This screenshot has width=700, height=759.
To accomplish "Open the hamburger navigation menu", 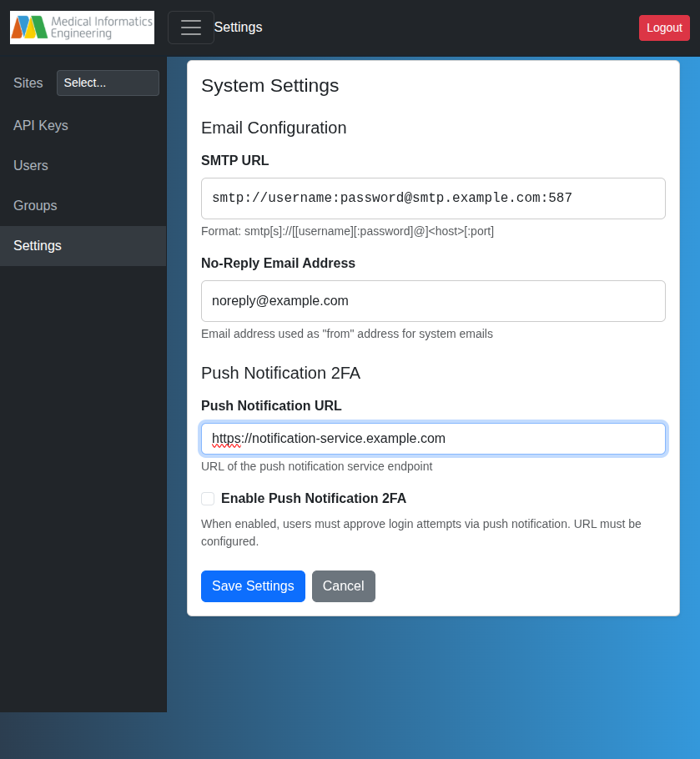I will (x=191, y=28).
